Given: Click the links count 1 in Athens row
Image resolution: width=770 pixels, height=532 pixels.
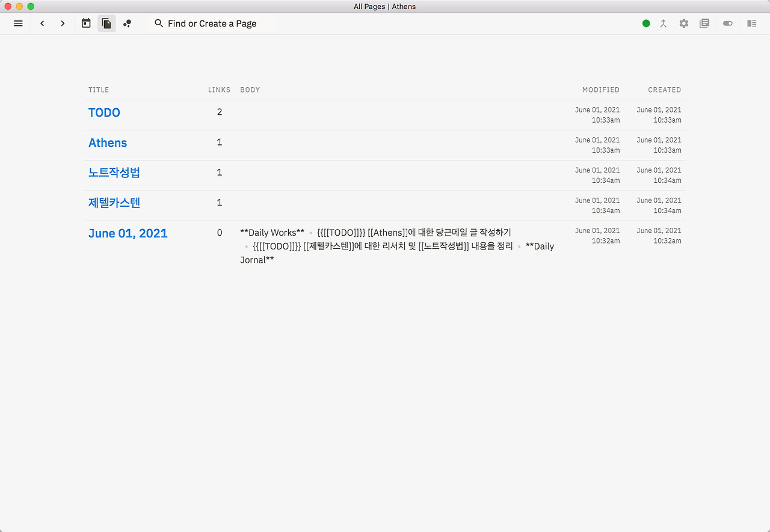Looking at the screenshot, I should click(220, 142).
